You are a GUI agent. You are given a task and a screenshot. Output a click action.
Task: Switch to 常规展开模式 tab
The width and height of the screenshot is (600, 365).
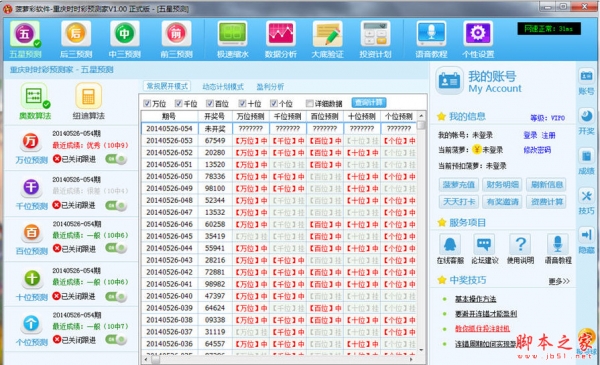(167, 86)
